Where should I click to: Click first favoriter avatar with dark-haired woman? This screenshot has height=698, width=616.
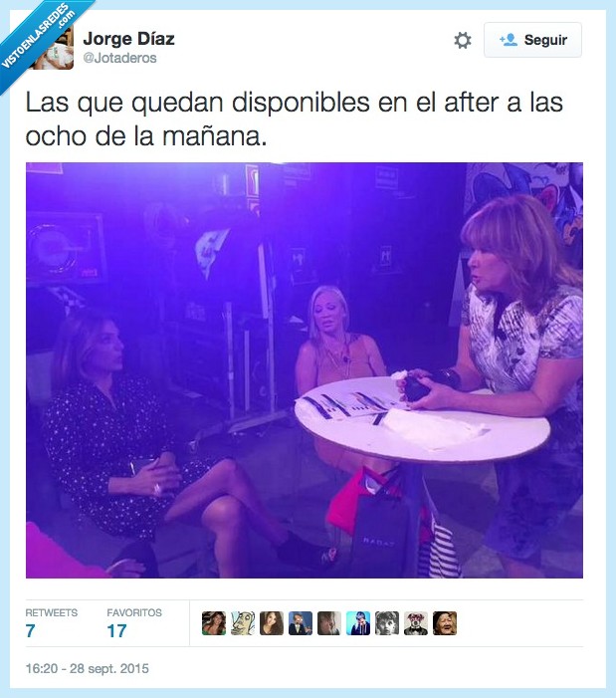pyautogui.click(x=214, y=622)
